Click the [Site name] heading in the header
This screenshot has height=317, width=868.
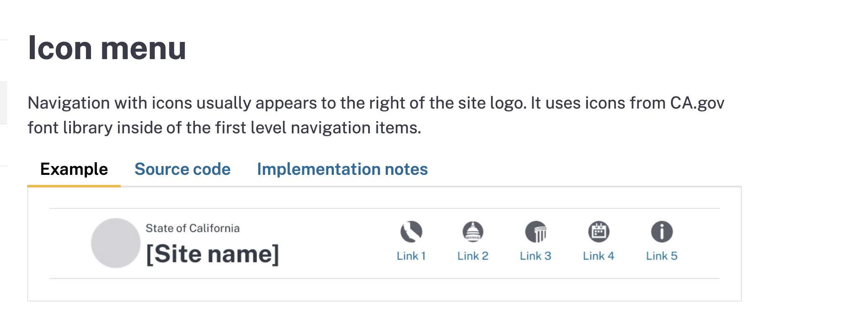tap(212, 253)
